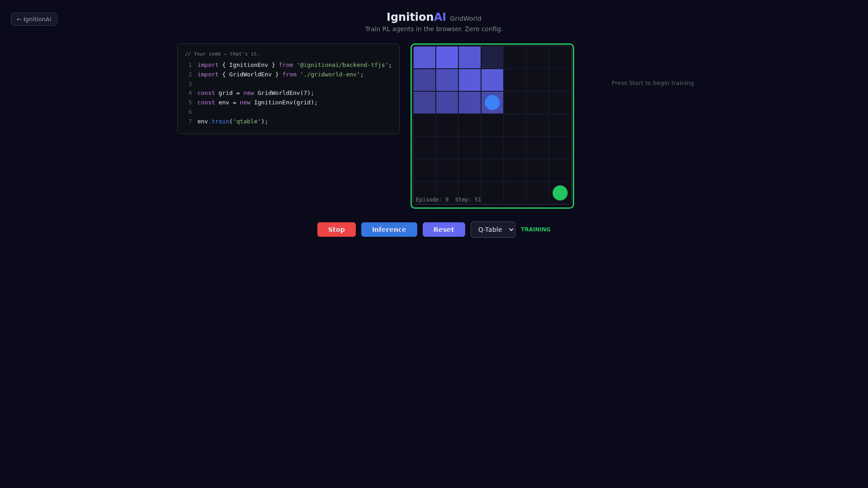This screenshot has width=868, height=488.
Task: Click the '@ignitionai/backend-tfjs' import string
Action: pos(342,65)
